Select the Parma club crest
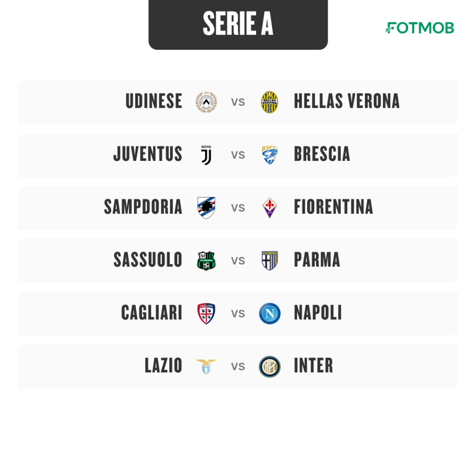Screen dimensions: 476x476 tap(270, 261)
